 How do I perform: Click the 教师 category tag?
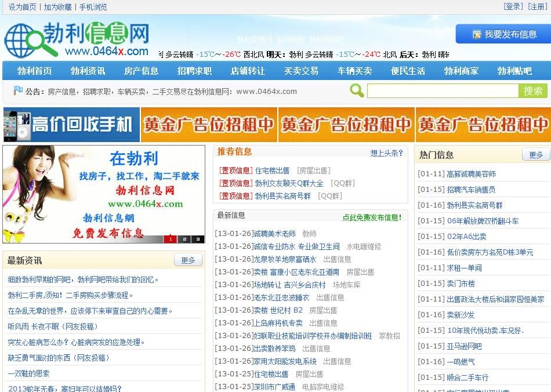pos(310,234)
